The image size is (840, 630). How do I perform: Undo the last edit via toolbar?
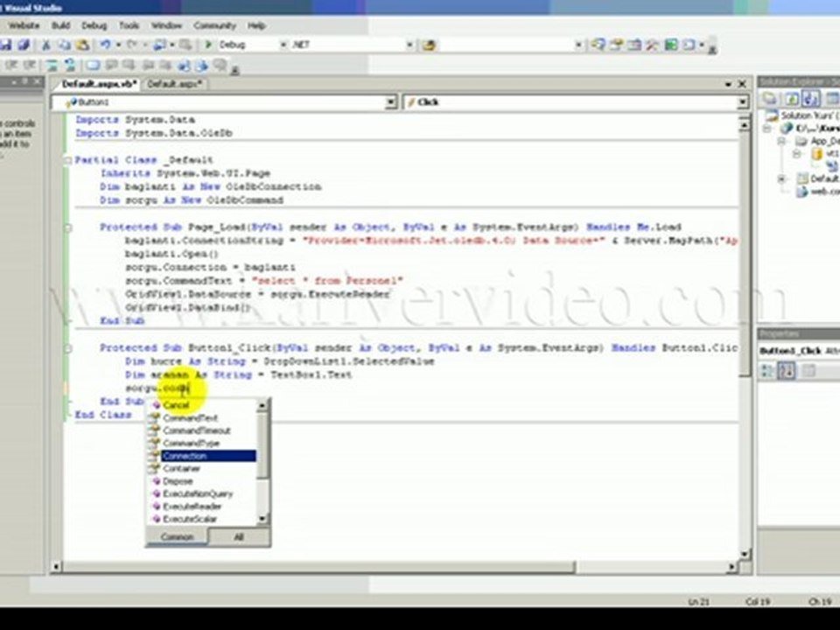coord(106,45)
